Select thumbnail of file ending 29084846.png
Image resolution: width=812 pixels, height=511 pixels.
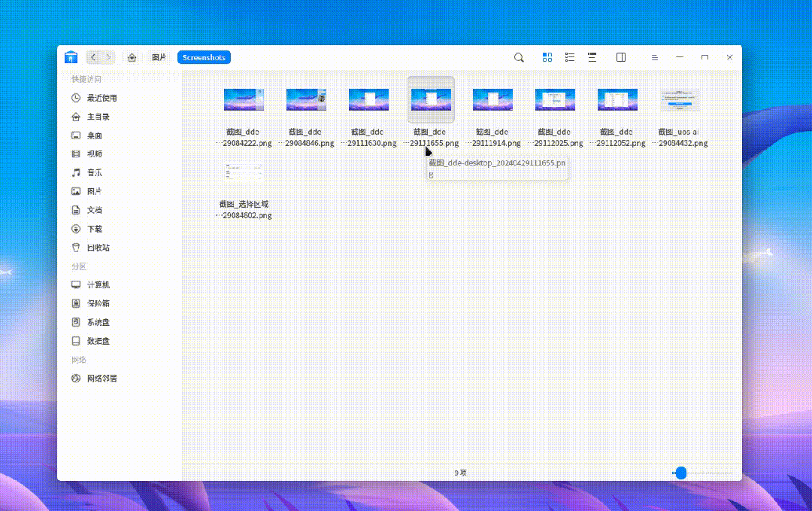tap(306, 99)
